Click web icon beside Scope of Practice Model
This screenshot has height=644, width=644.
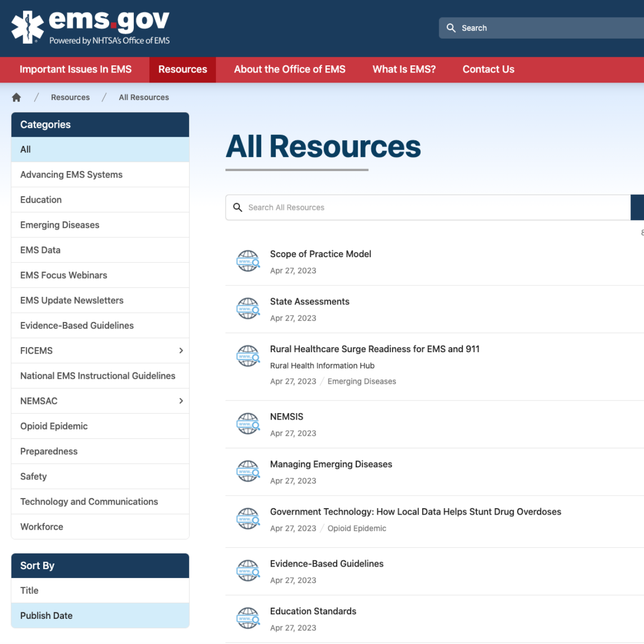click(x=248, y=262)
